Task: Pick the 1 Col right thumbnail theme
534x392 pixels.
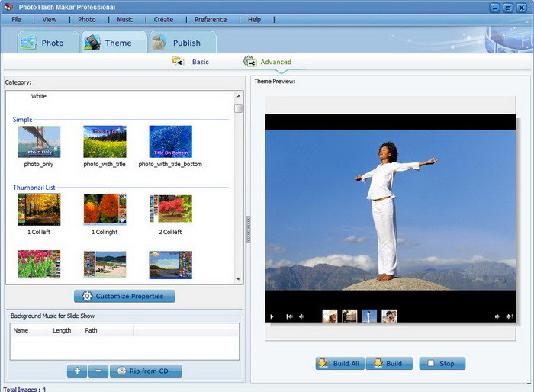Action: (105, 210)
